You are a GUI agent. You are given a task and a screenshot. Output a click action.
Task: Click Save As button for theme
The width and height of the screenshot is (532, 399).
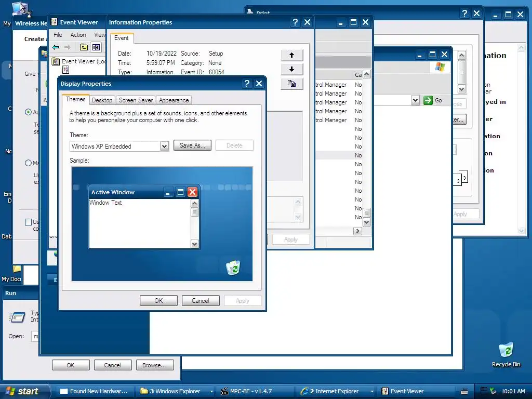pyautogui.click(x=192, y=145)
